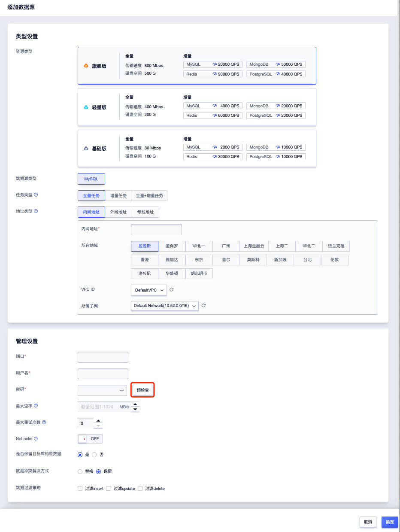Click refresh icon next to VPC ID

click(x=172, y=290)
